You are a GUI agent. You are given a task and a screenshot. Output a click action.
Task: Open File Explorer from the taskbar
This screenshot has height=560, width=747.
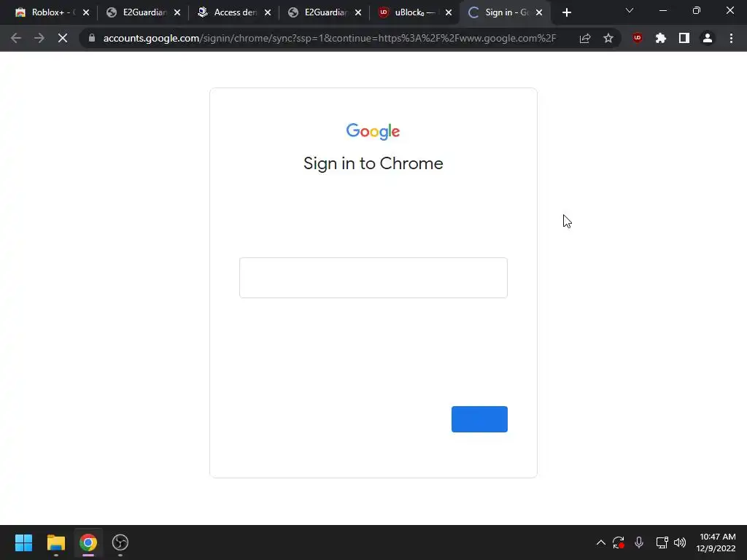click(x=55, y=542)
